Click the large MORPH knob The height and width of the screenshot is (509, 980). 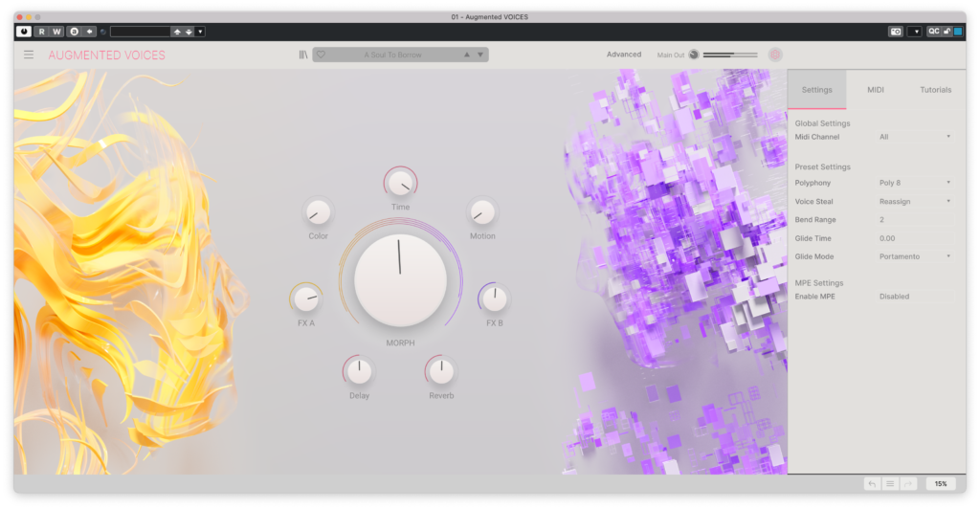pos(400,280)
